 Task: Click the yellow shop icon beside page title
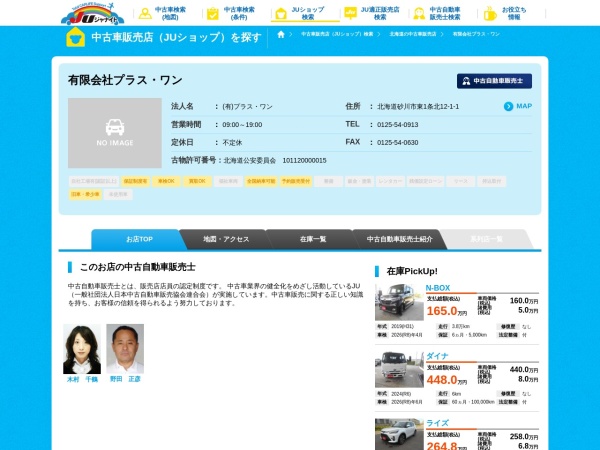pyautogui.click(x=75, y=37)
